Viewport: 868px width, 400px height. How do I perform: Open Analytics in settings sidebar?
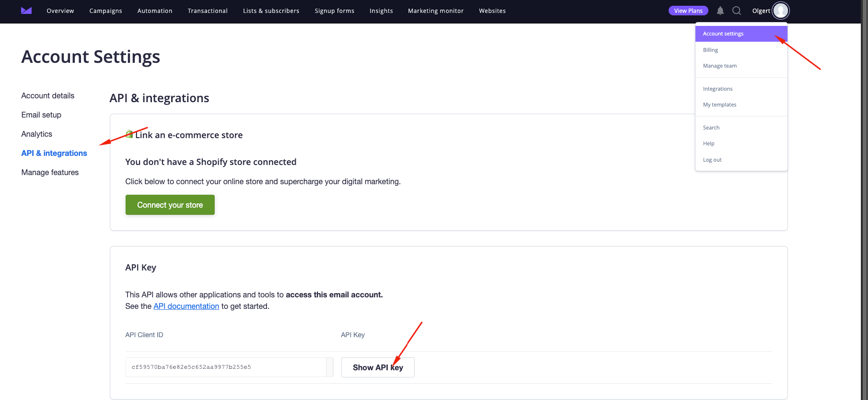37,134
